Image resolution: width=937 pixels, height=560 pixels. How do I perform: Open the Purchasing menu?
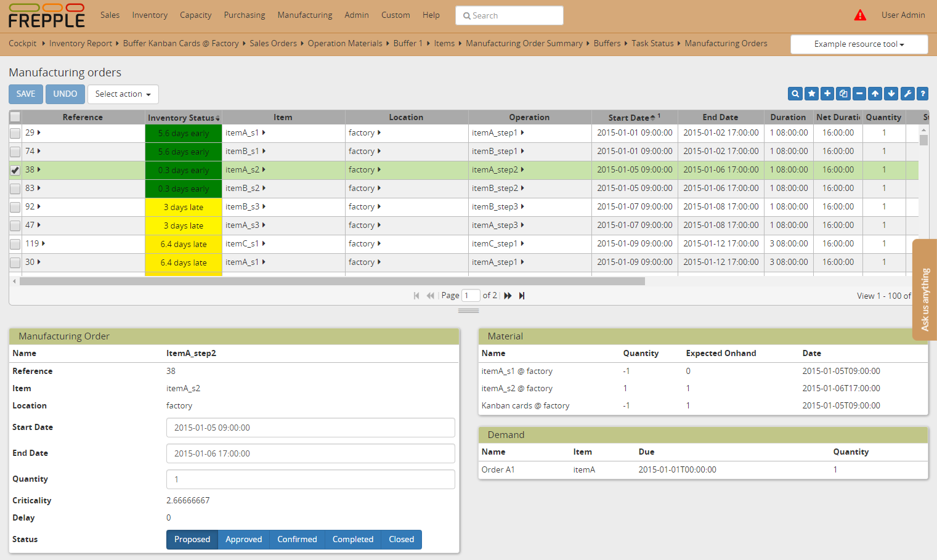click(x=244, y=15)
